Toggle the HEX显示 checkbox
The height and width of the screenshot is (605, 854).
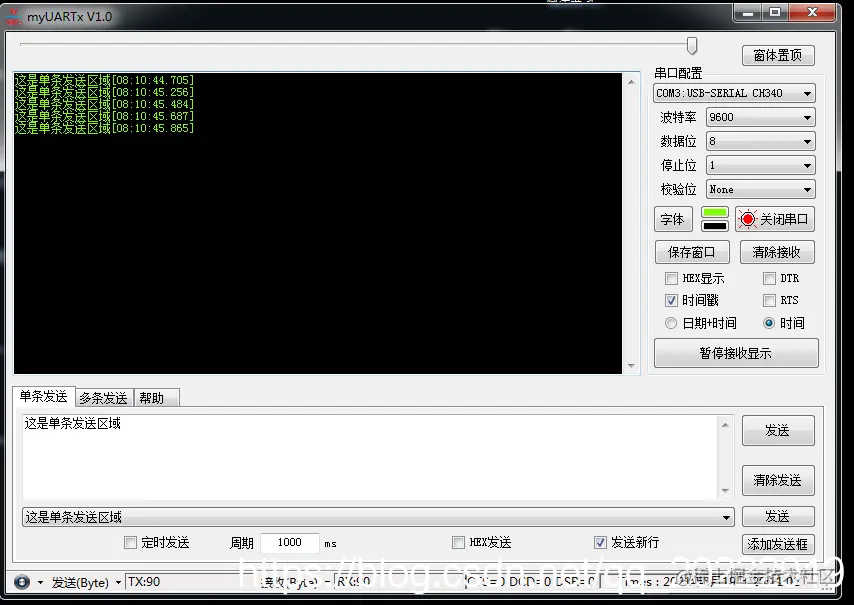point(671,279)
